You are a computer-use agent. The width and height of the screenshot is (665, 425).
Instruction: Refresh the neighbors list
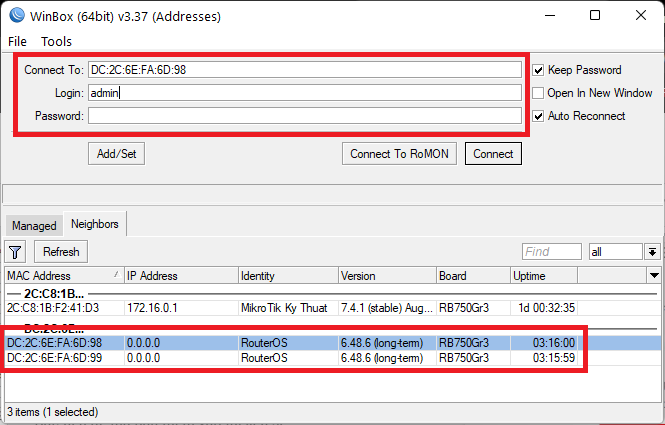61,252
